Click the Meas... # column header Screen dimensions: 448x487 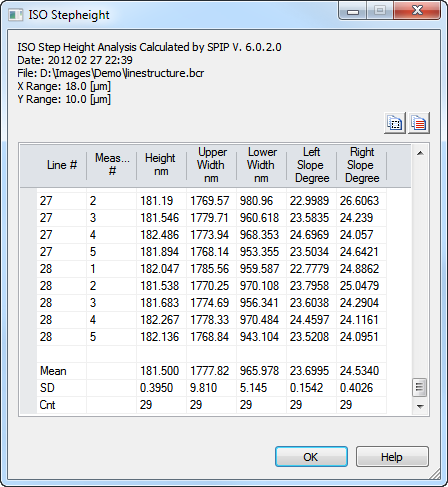point(111,166)
